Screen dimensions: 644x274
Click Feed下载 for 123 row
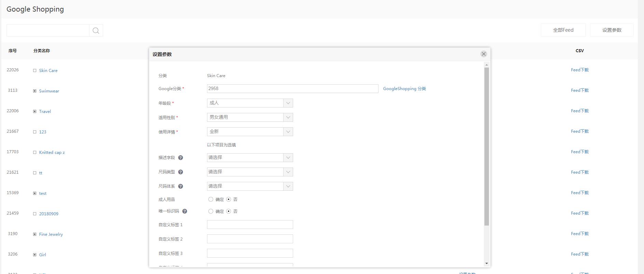(580, 131)
